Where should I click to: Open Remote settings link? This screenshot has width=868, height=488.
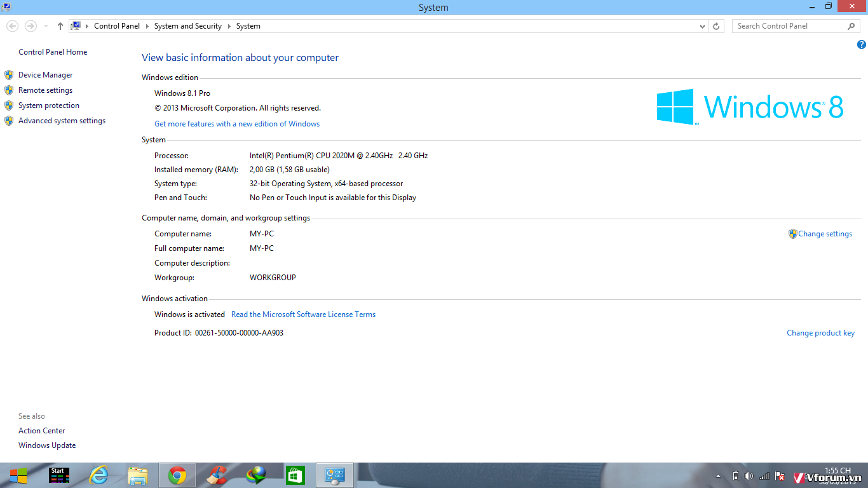[x=45, y=90]
